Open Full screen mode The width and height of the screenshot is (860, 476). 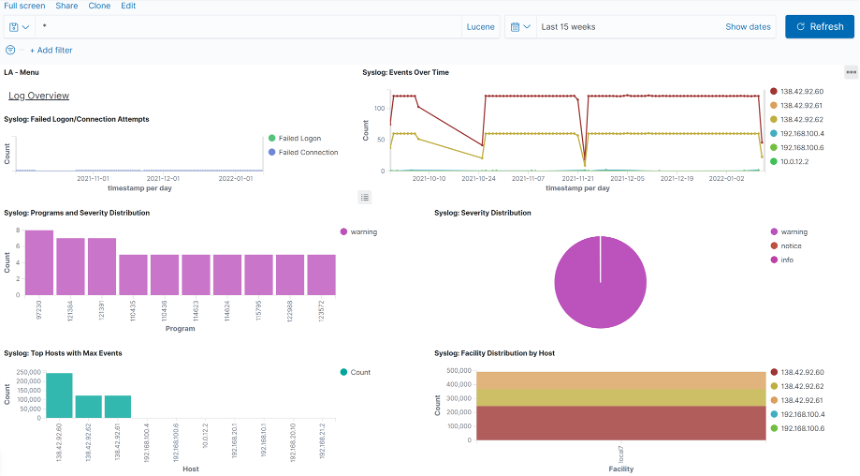click(25, 5)
